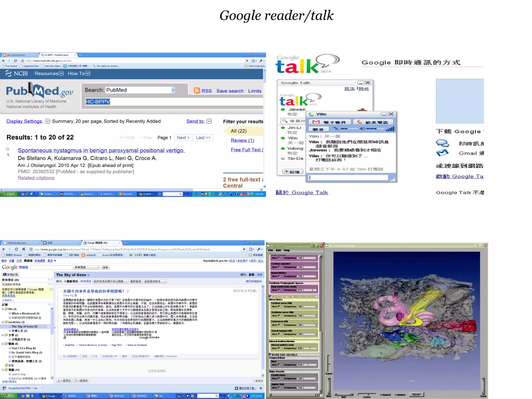
Task: Toggle BONE AND VESSELS checkbox
Action: click(270, 354)
